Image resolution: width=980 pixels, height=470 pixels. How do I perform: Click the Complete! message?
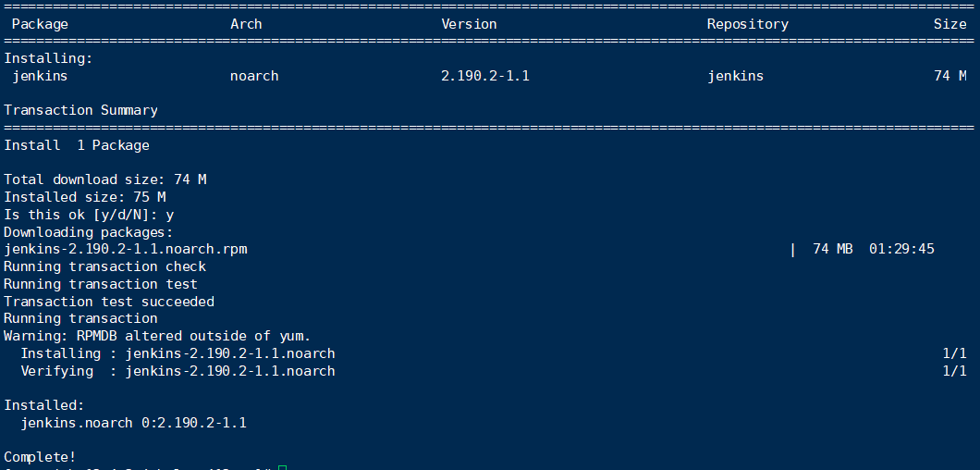(40, 457)
